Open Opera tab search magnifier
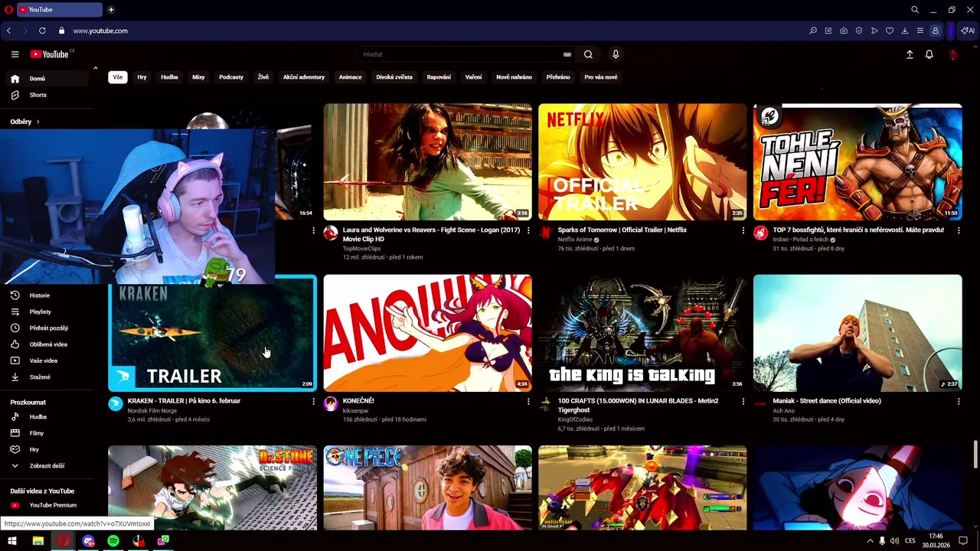Image resolution: width=980 pixels, height=551 pixels. coord(914,10)
